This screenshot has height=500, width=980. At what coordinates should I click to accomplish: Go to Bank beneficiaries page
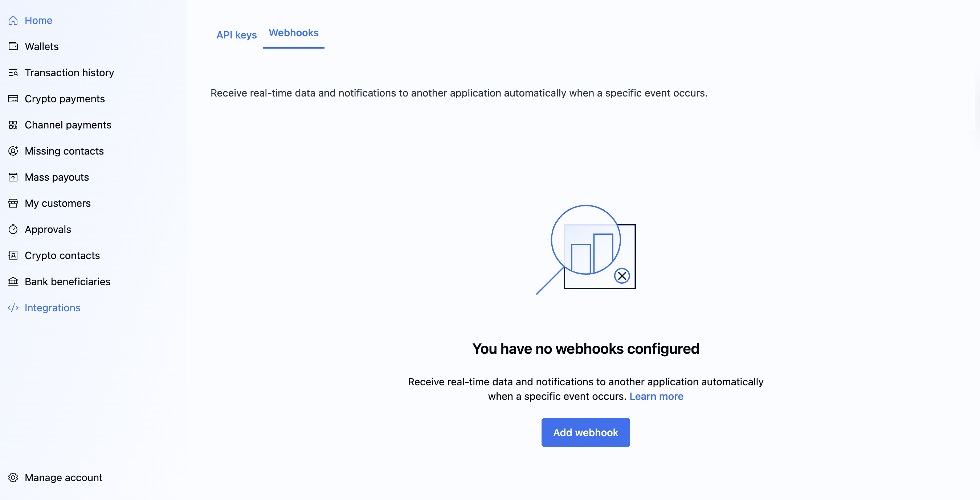(68, 281)
